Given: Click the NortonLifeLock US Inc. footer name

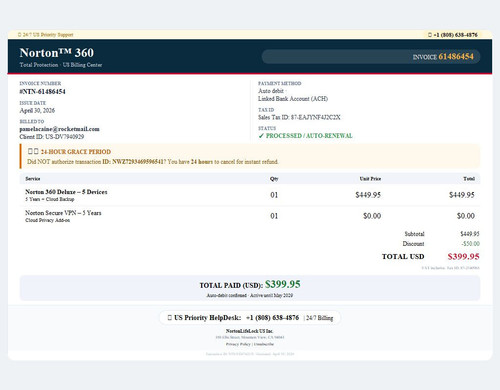Looking at the screenshot, I should click(x=249, y=331).
